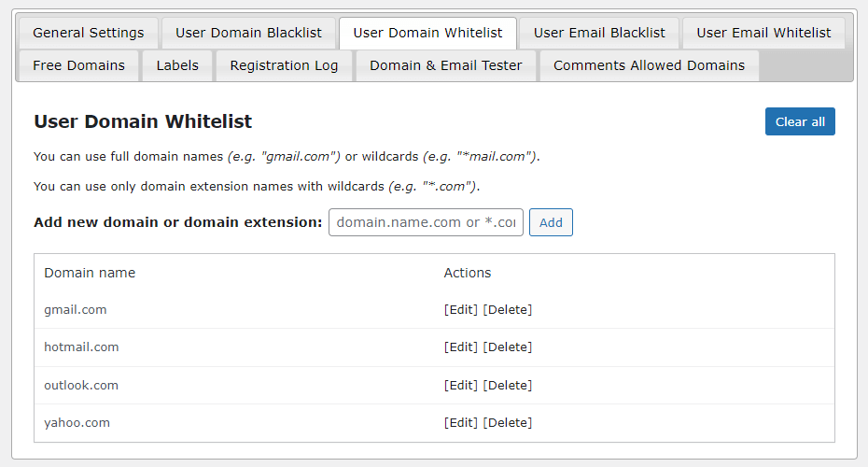The image size is (868, 467).
Task: Open Domain & Email Tester tab
Action: [445, 65]
